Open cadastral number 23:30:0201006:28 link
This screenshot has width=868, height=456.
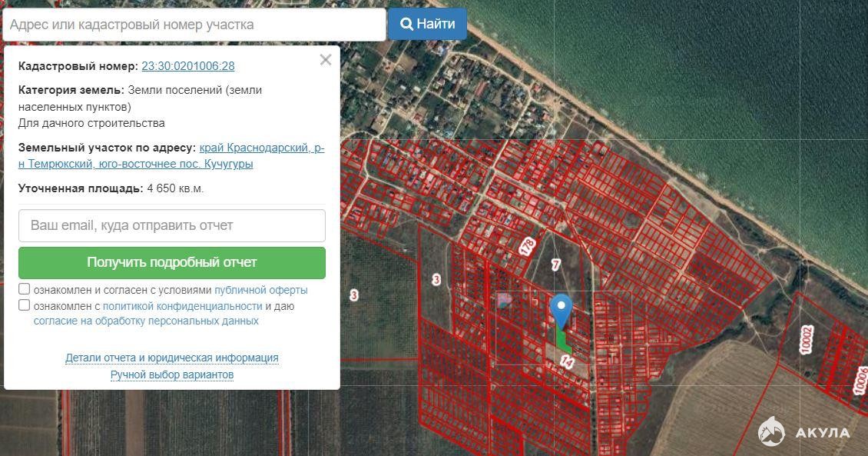click(x=188, y=66)
